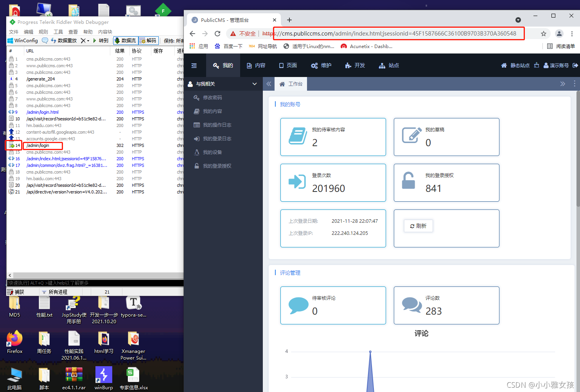Open the 应用 apps bookmark

click(199, 46)
